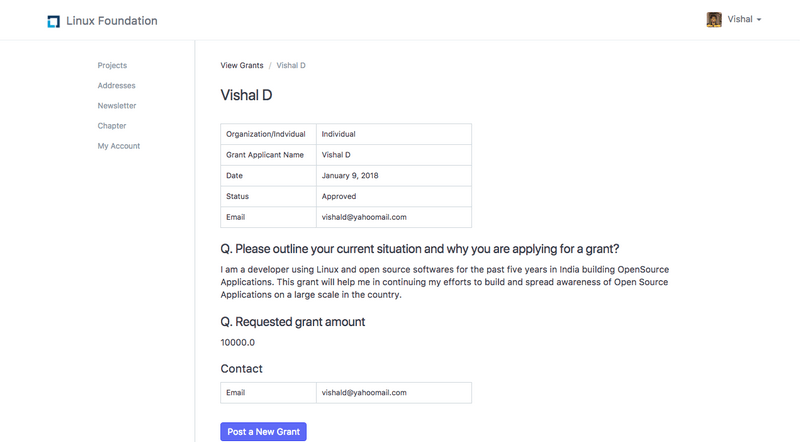This screenshot has width=800, height=442.
Task: Go to Addresses in sidebar
Action: (116, 85)
